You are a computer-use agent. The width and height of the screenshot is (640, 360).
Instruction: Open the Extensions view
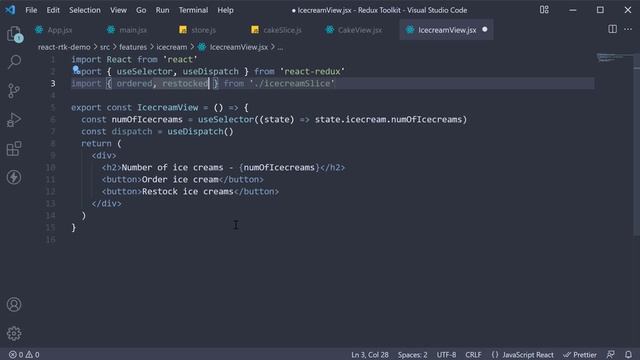point(14,149)
